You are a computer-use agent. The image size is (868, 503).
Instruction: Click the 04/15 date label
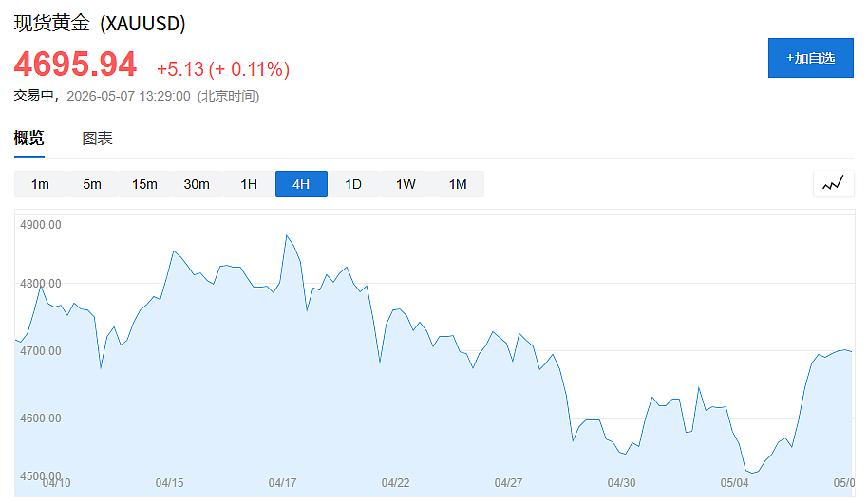(x=169, y=482)
